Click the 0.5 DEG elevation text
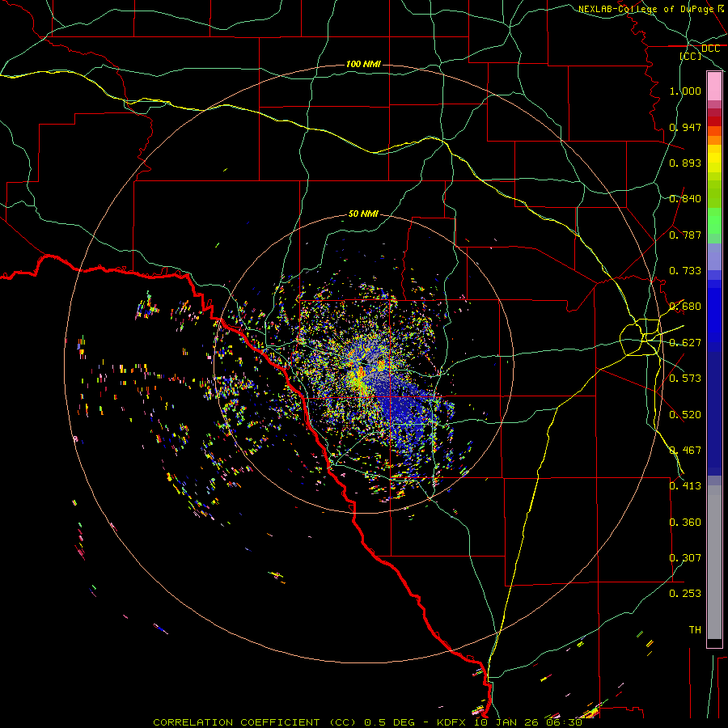Image resolution: width=728 pixels, height=728 pixels. pyautogui.click(x=389, y=722)
